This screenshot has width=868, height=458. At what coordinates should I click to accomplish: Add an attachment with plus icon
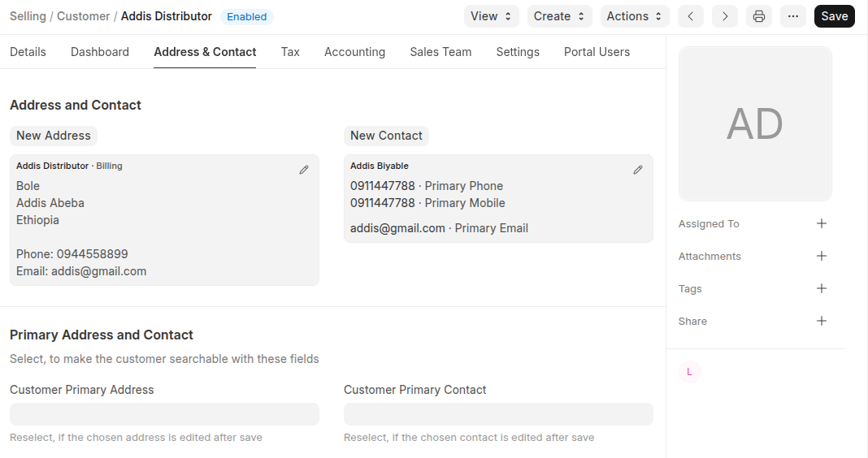coord(821,256)
